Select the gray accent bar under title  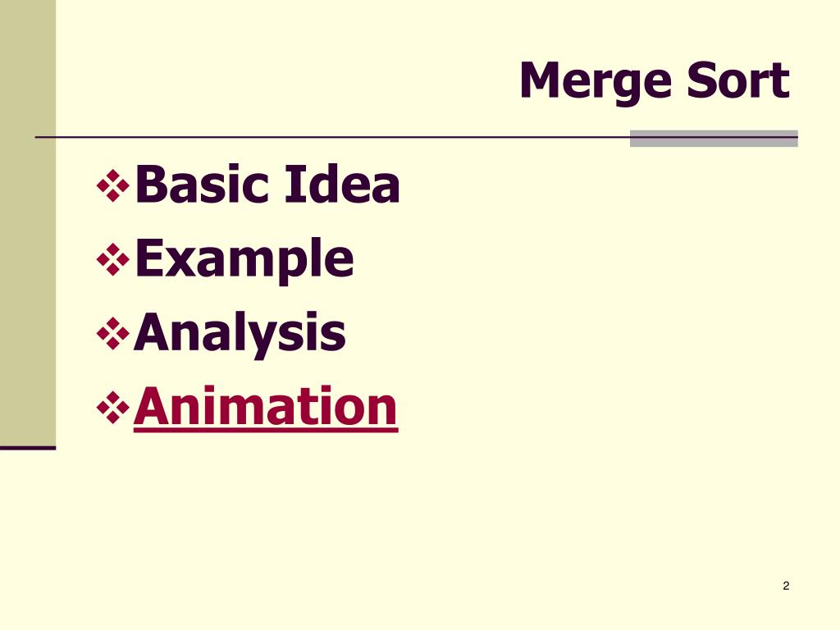click(x=714, y=138)
